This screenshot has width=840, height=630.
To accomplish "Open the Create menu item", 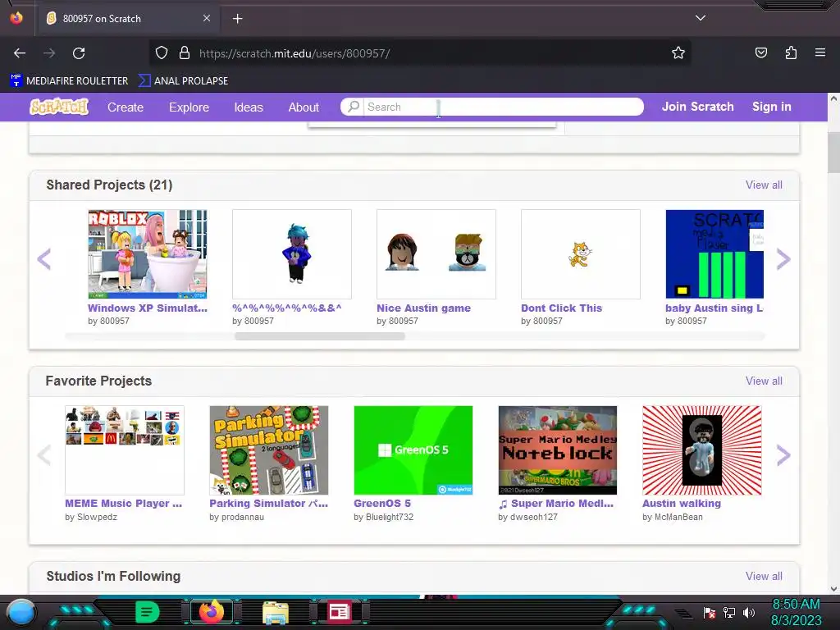I will [126, 107].
